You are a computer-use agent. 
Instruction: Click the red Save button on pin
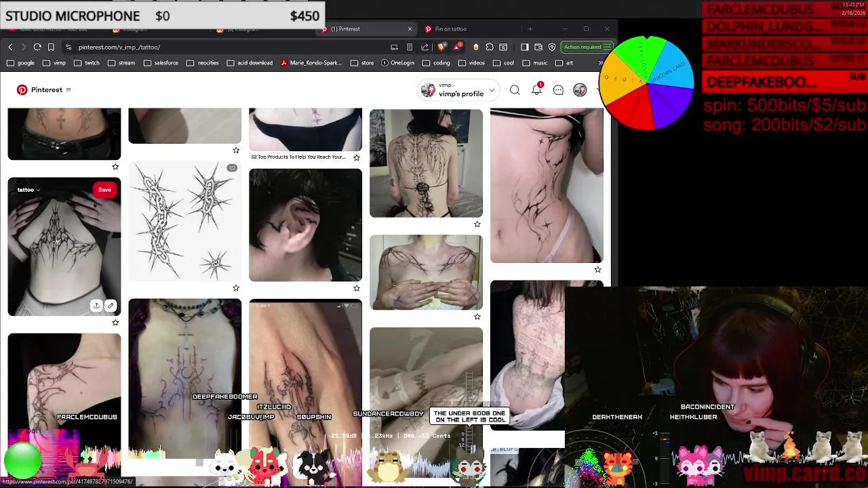tap(104, 190)
